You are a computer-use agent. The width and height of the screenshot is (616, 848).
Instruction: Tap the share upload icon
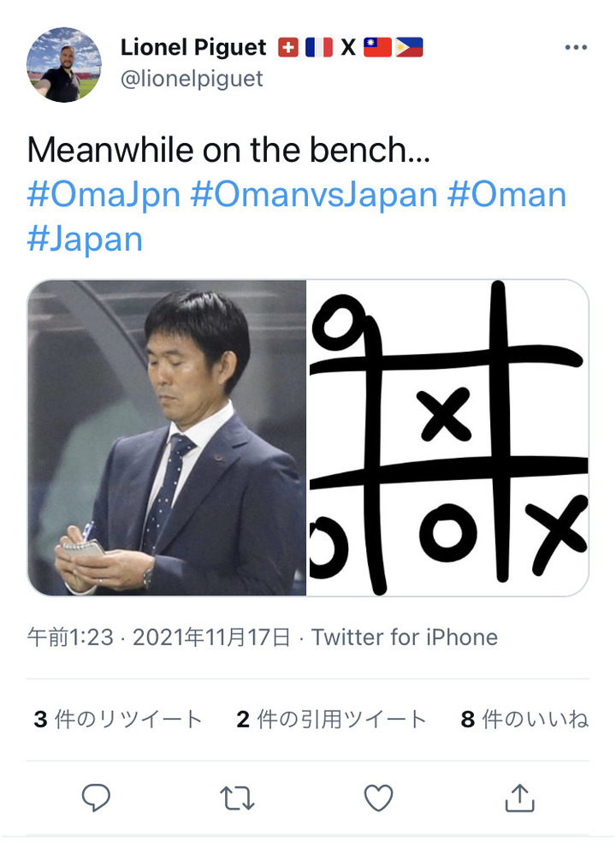coord(519,798)
